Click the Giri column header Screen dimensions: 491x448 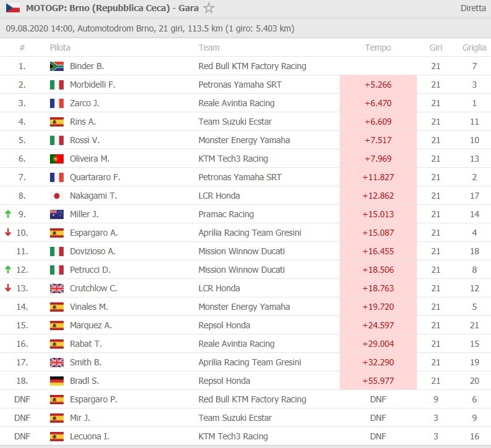[x=435, y=48]
